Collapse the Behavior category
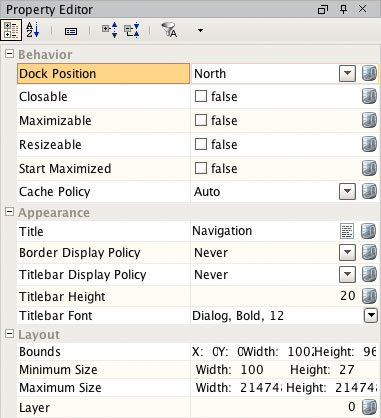Viewport: 381px width, 418px height. pos(10,54)
